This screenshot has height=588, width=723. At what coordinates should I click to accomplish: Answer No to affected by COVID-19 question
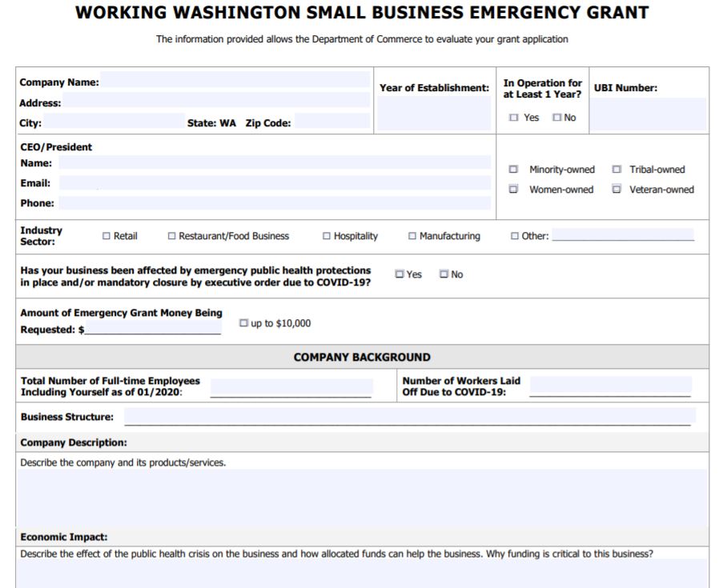[x=444, y=274]
